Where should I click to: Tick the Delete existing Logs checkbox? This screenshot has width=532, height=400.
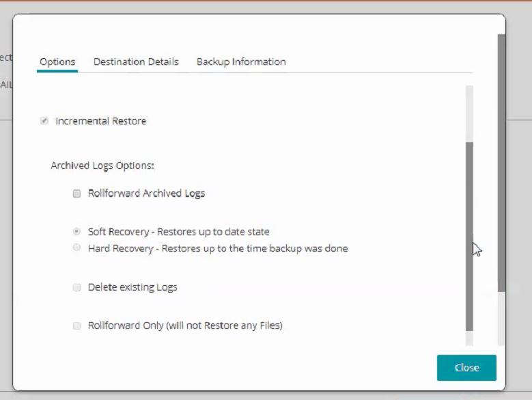(77, 287)
